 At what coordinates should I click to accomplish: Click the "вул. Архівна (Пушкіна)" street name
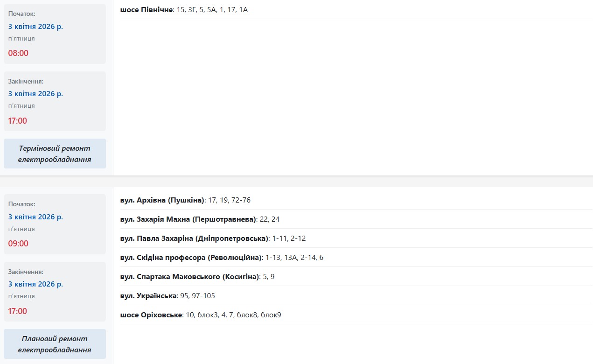click(x=162, y=200)
